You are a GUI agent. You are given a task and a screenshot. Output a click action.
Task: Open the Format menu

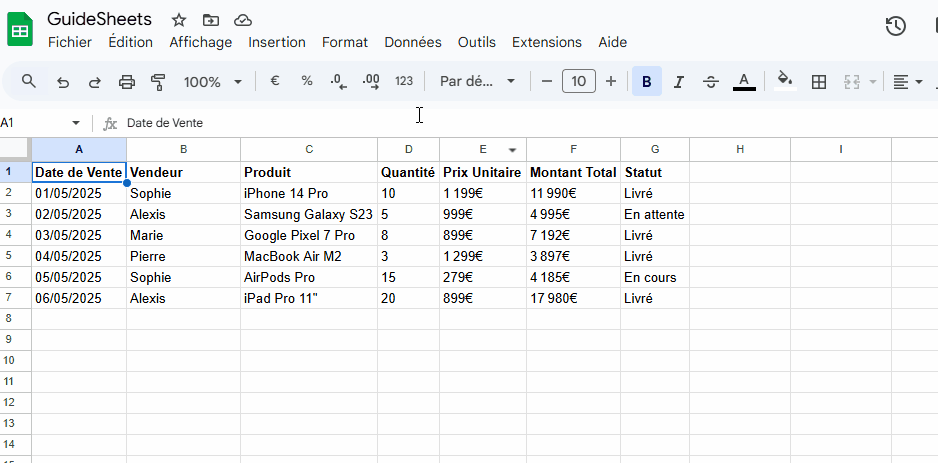point(345,42)
